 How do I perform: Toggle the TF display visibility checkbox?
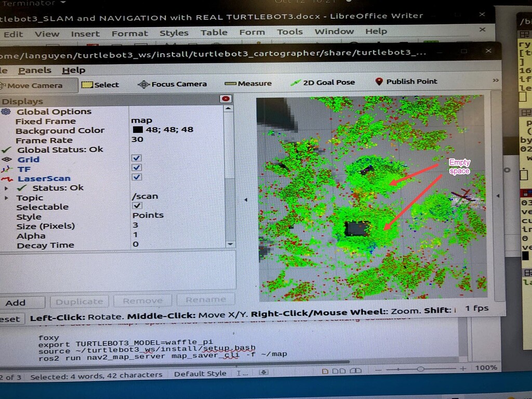(x=136, y=167)
